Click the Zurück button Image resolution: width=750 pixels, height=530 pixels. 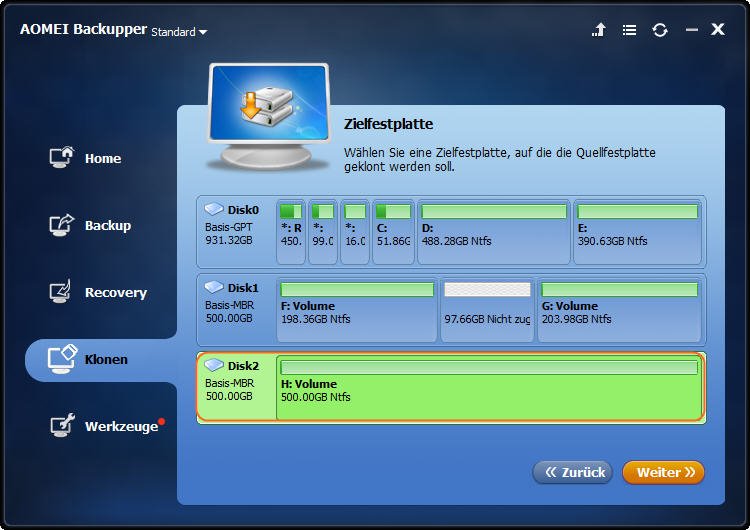click(x=573, y=473)
